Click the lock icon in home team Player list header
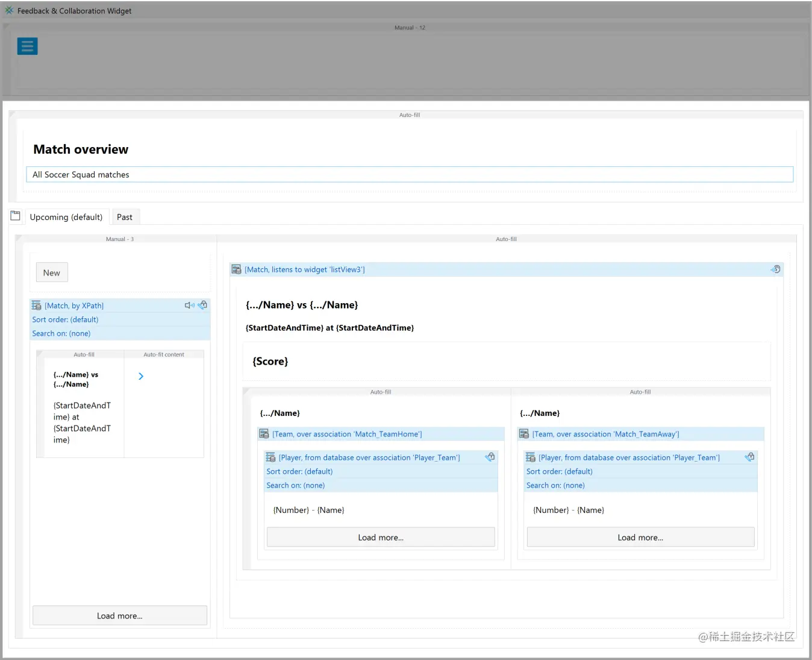 [490, 457]
